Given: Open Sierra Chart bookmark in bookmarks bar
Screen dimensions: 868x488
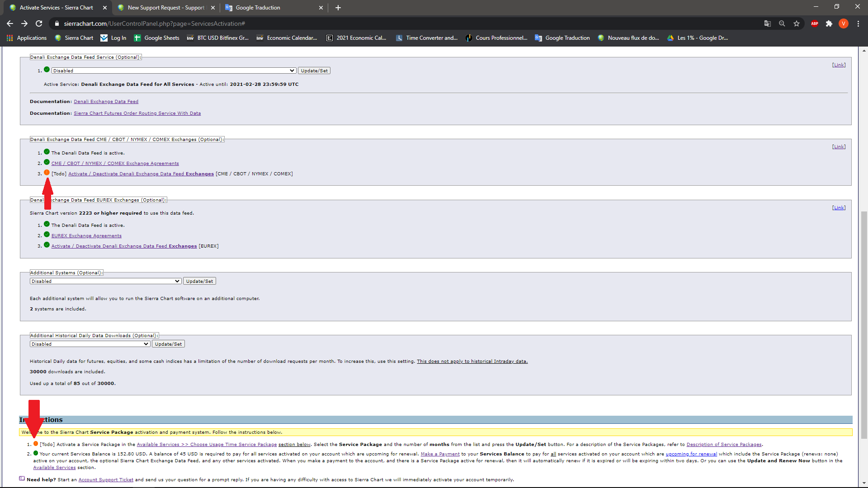Looking at the screenshot, I should 74,38.
